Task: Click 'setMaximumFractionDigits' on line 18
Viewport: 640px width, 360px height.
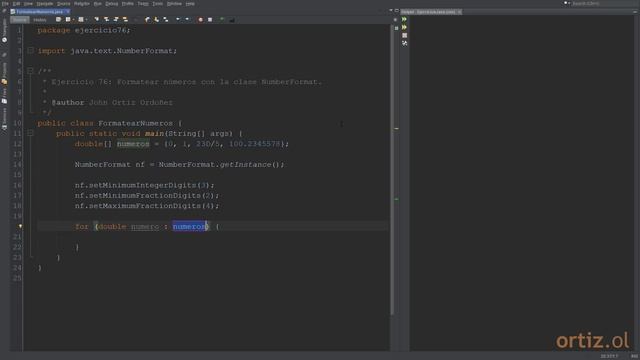Action: [145, 206]
